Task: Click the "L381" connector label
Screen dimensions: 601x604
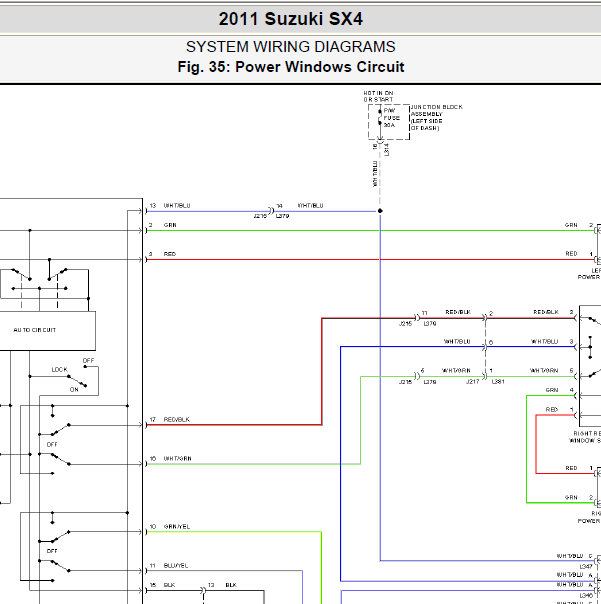Action: tap(498, 382)
